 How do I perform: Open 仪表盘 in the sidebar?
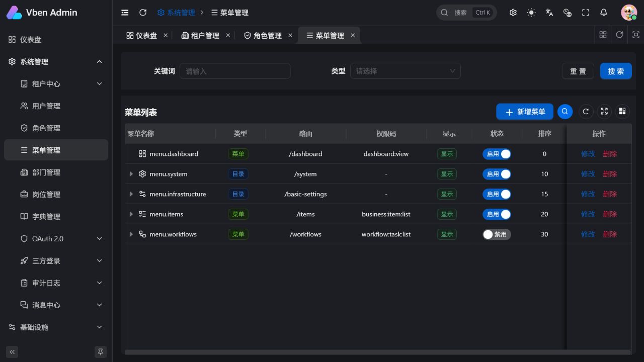tap(56, 40)
